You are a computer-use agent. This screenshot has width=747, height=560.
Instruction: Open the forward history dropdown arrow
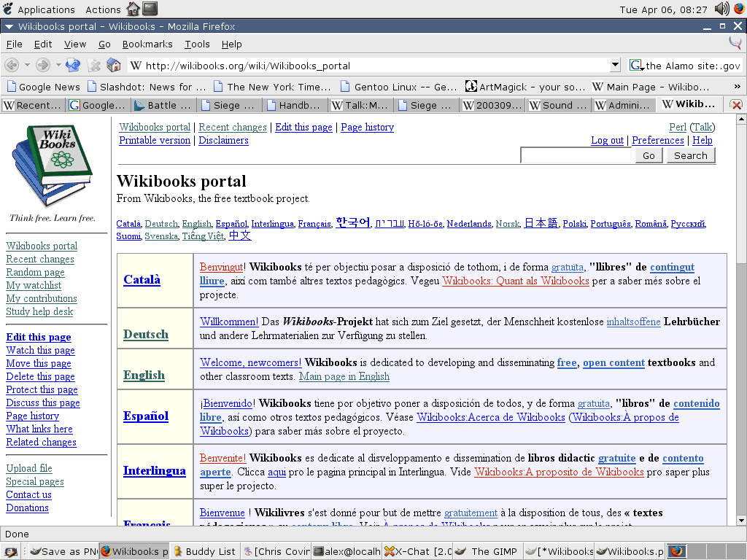coord(58,65)
